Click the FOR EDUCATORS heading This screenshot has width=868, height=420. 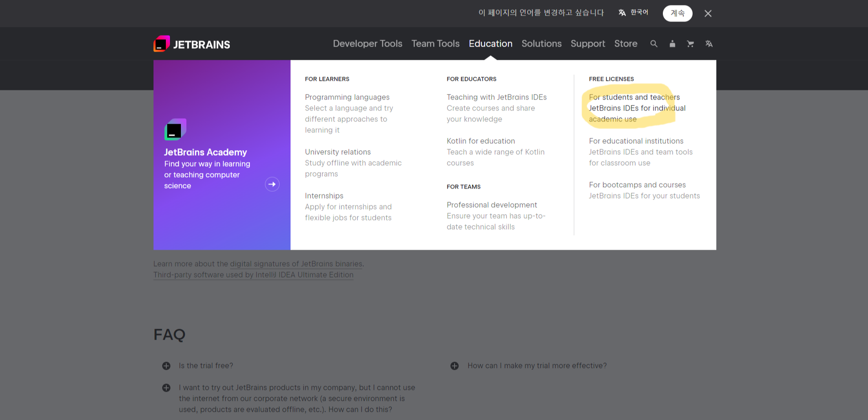[x=471, y=79]
